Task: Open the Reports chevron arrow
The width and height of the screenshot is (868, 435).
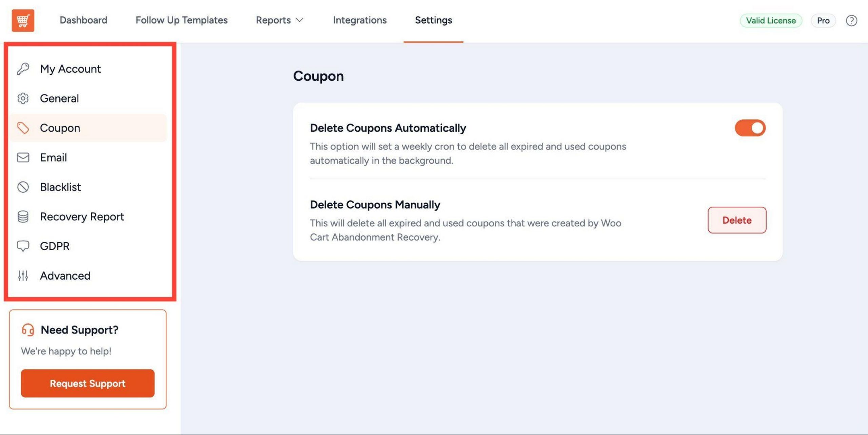Action: [x=300, y=21]
